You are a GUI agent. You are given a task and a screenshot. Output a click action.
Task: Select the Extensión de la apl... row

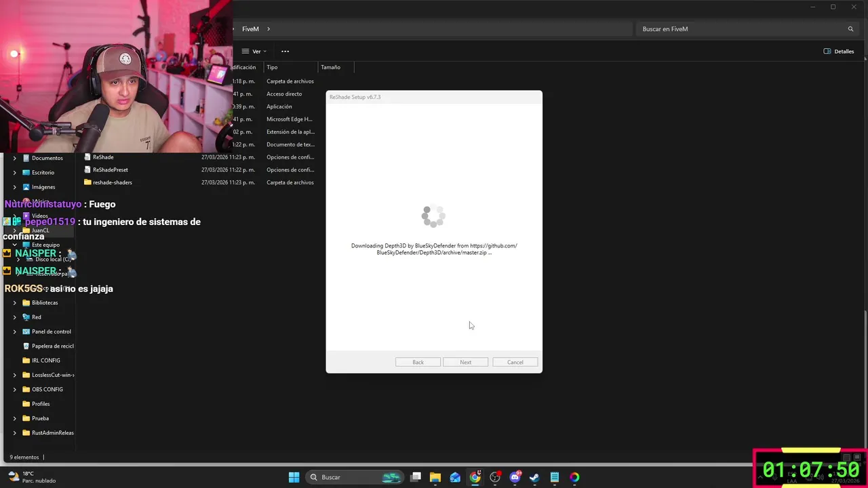pyautogui.click(x=290, y=132)
